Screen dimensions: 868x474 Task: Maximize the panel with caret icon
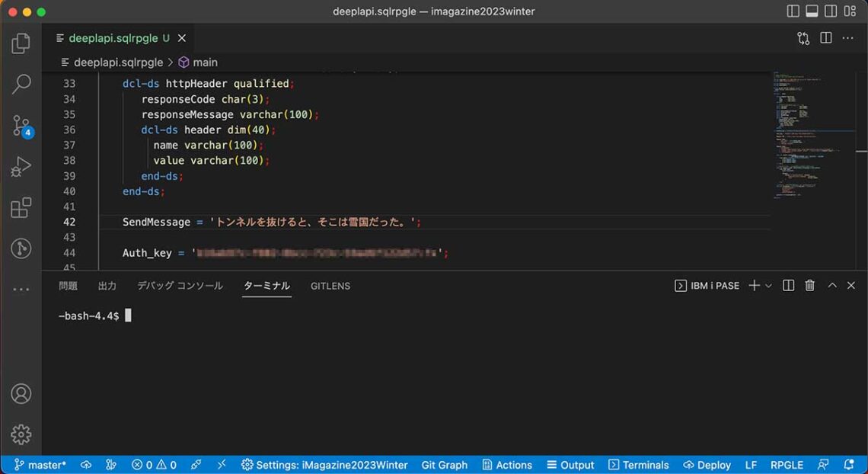coord(832,286)
